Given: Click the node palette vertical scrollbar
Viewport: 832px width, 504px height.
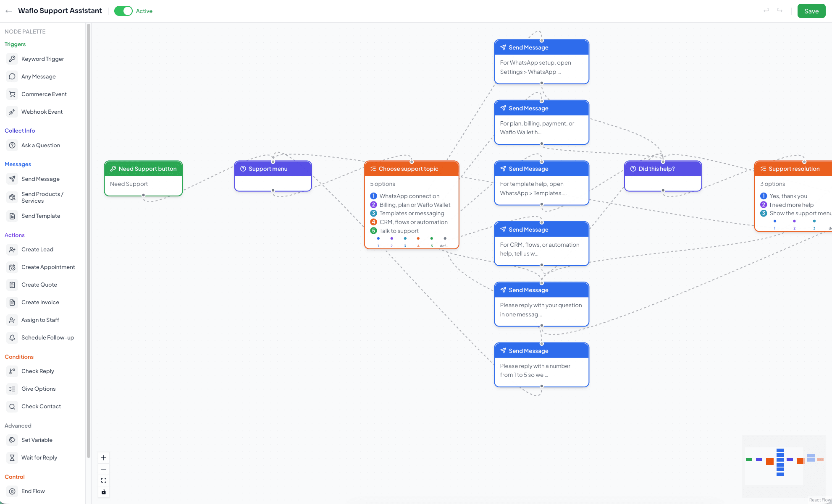Looking at the screenshot, I should click(88, 241).
